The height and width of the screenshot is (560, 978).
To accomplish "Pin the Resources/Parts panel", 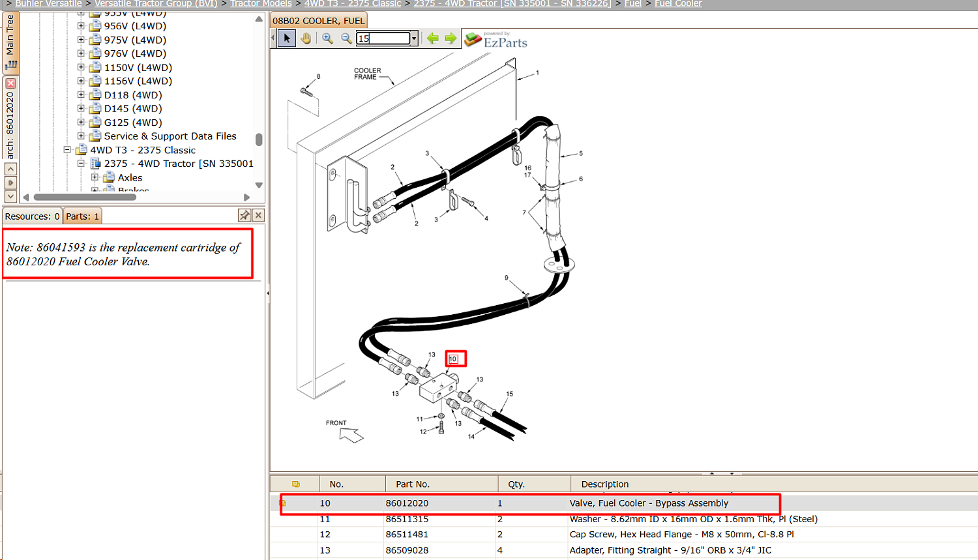I will [244, 215].
